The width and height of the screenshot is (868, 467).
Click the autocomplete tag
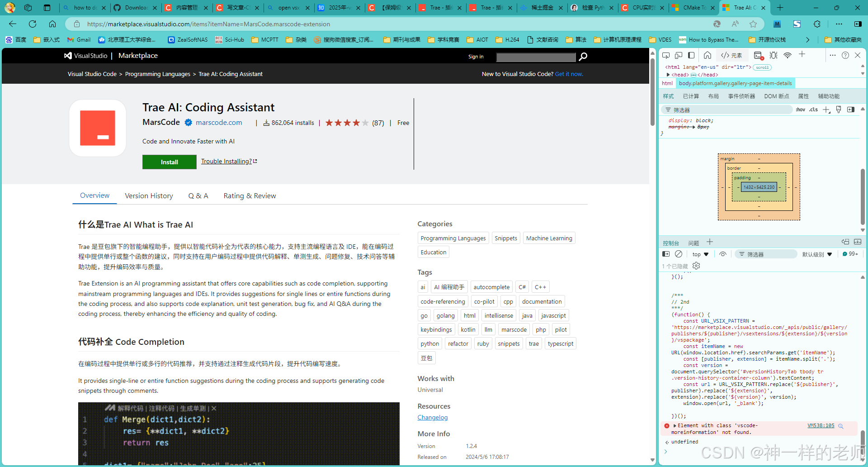coord(491,287)
